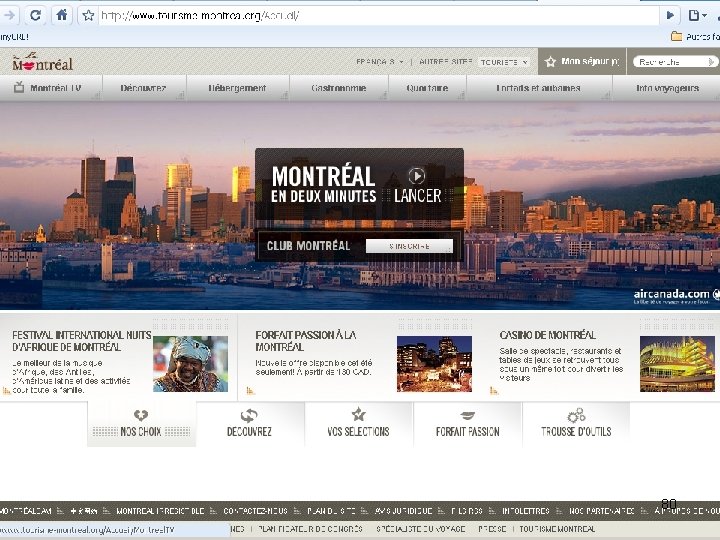The image size is (720, 540).
Task: Click the Nuits d'Afrique festival thumbnail
Action: pos(191,364)
